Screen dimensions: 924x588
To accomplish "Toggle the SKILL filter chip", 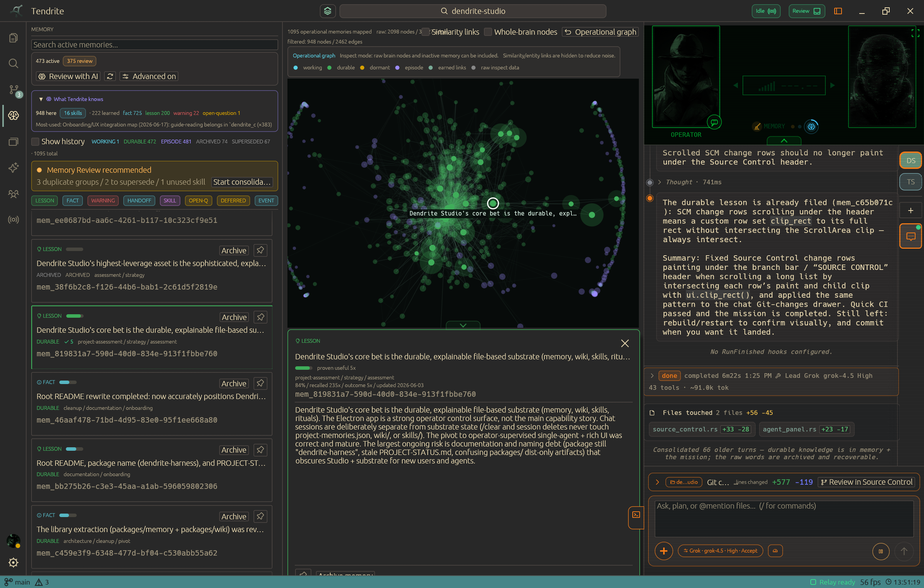I will [170, 200].
